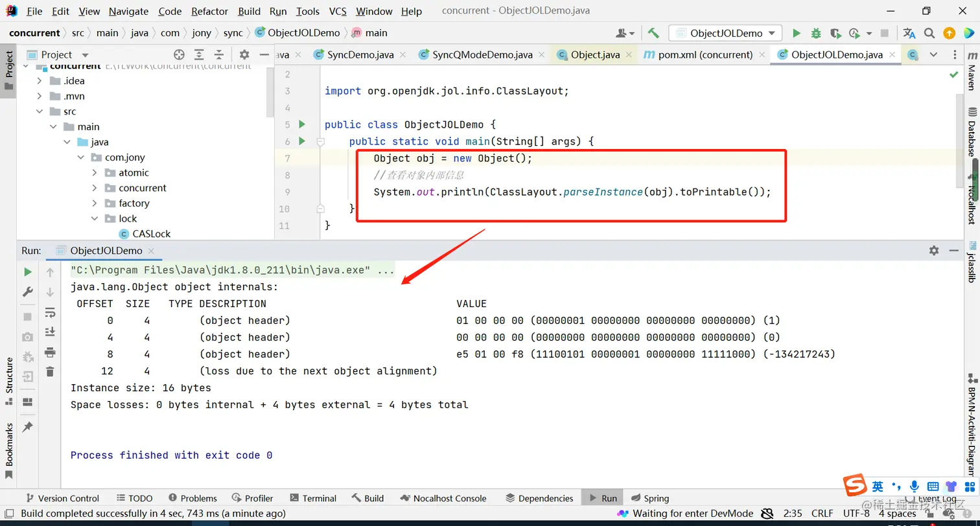980x526 pixels.
Task: Open the Sogou voice input microphone
Action: pyautogui.click(x=915, y=486)
